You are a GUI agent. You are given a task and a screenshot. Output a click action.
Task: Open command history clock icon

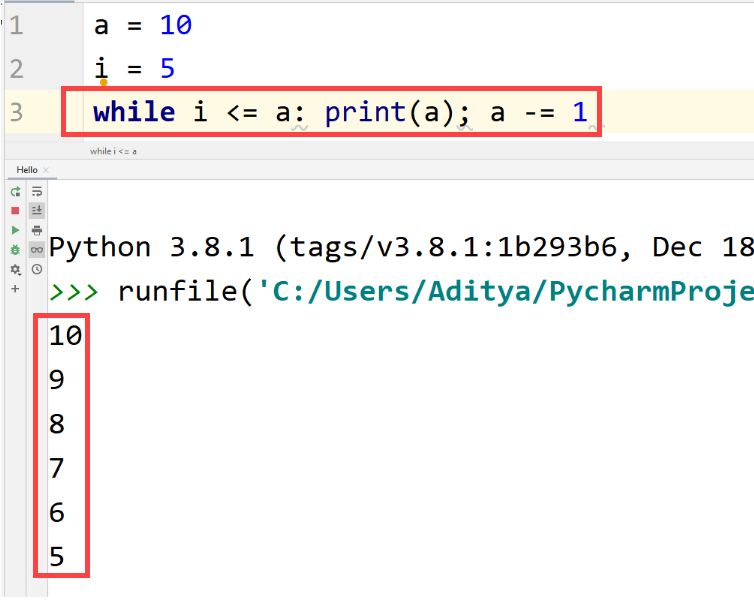[x=37, y=269]
